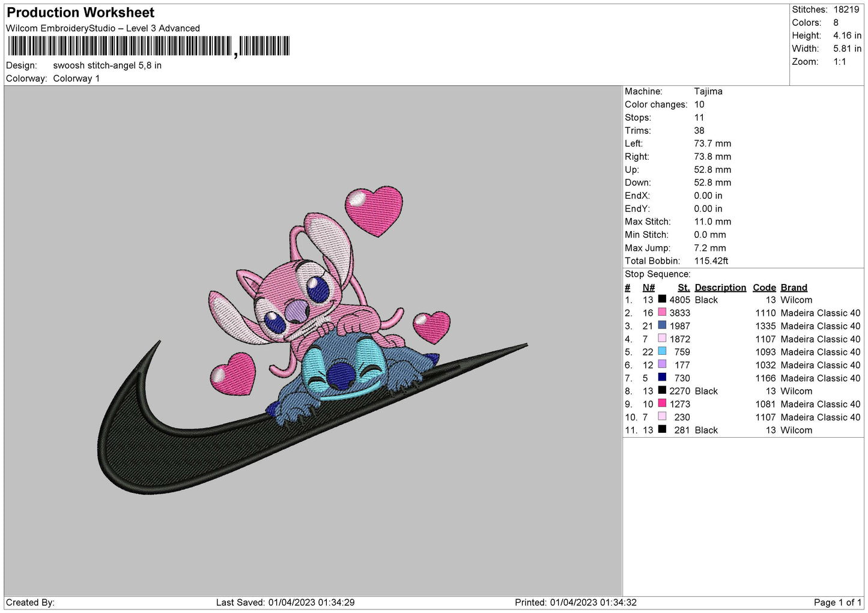Select the Code column header

click(764, 288)
